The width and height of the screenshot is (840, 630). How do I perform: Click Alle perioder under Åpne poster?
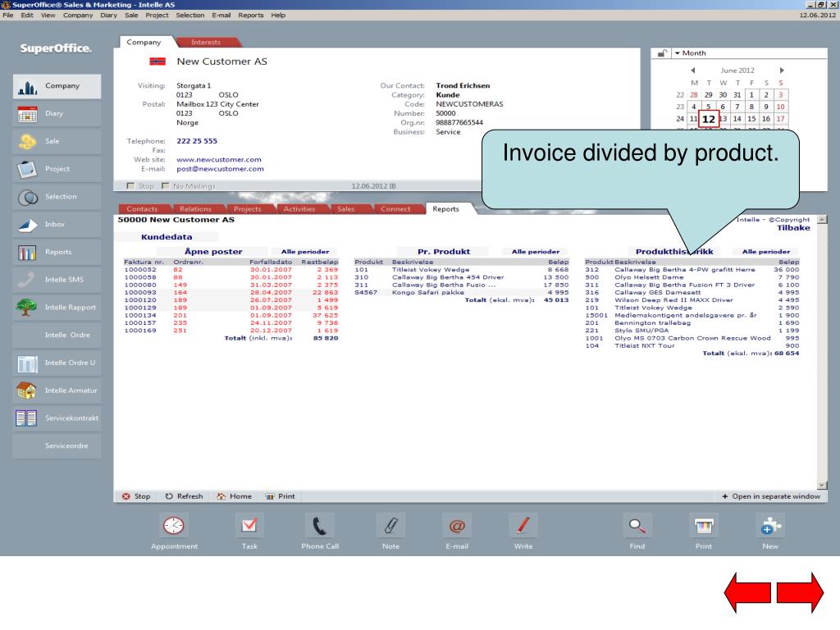305,251
